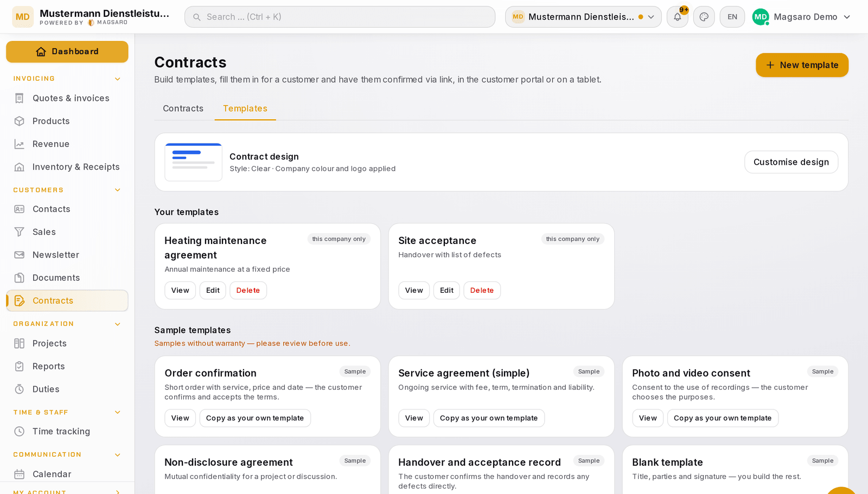
Task: Collapse the Time & Staff section
Action: click(x=118, y=413)
